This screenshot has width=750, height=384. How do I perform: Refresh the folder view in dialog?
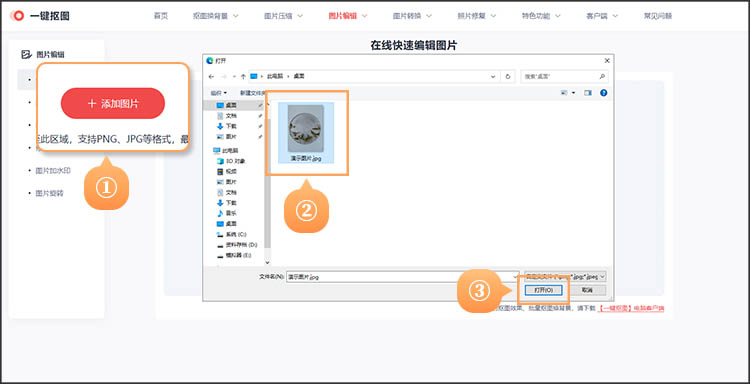pos(507,76)
